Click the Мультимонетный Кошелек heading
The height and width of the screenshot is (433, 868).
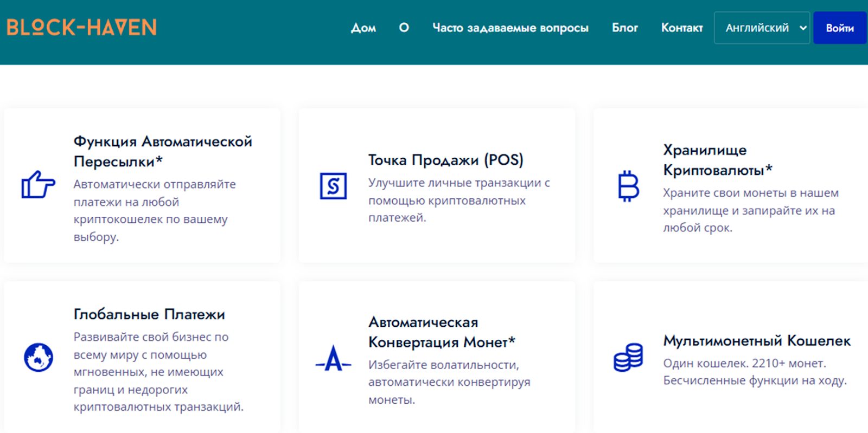(x=757, y=341)
